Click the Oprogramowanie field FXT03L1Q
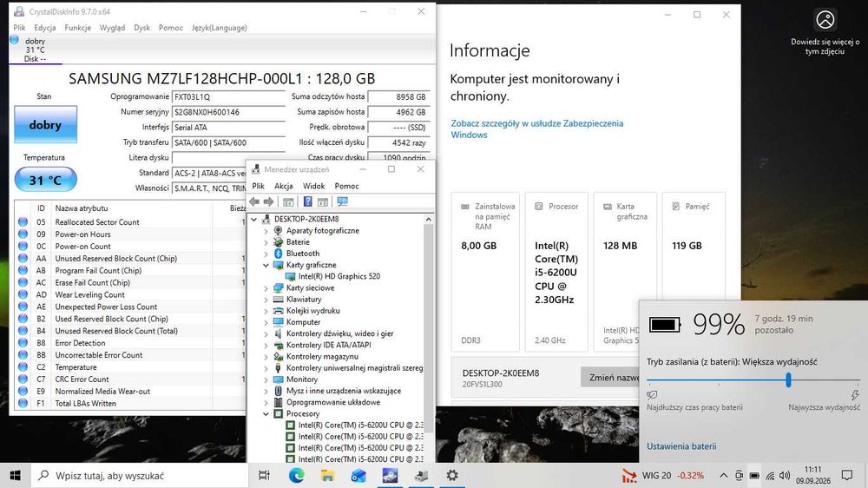 point(228,96)
